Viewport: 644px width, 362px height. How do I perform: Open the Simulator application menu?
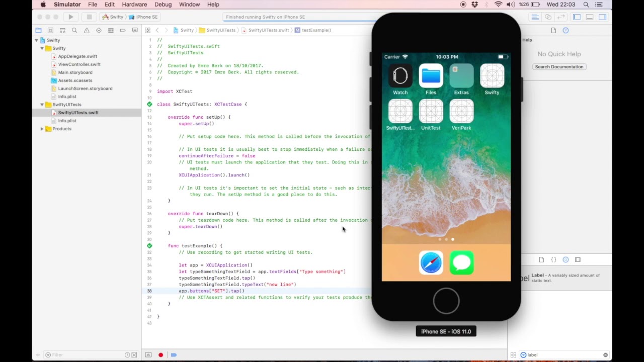(67, 5)
